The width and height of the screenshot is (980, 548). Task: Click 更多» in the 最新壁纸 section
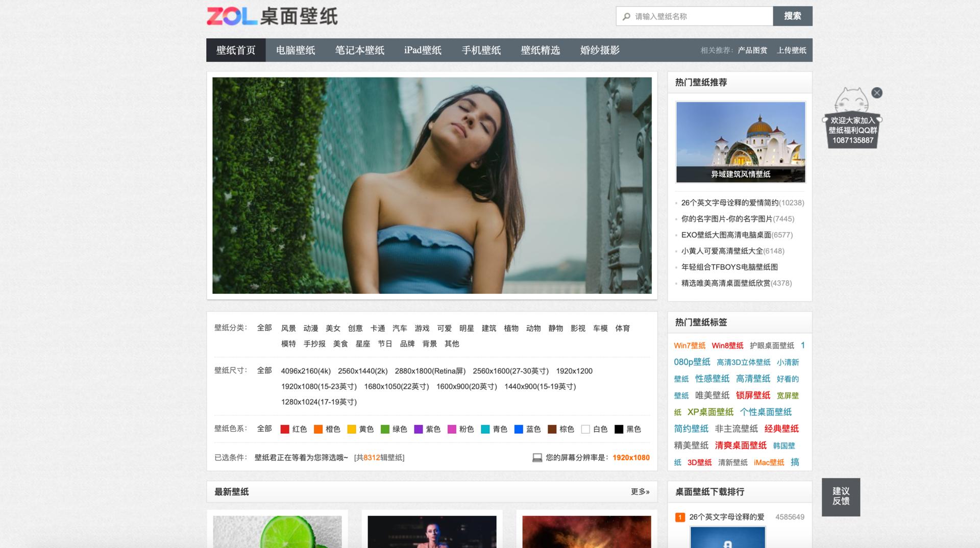click(640, 491)
